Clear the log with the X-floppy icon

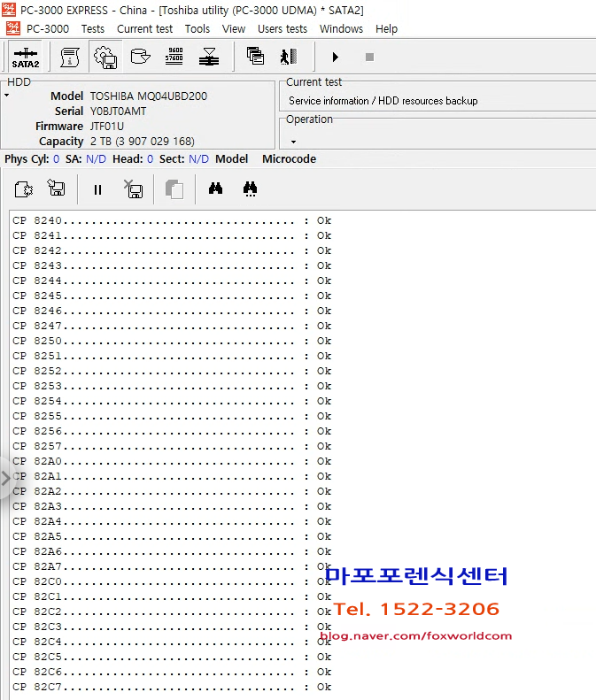click(x=133, y=188)
